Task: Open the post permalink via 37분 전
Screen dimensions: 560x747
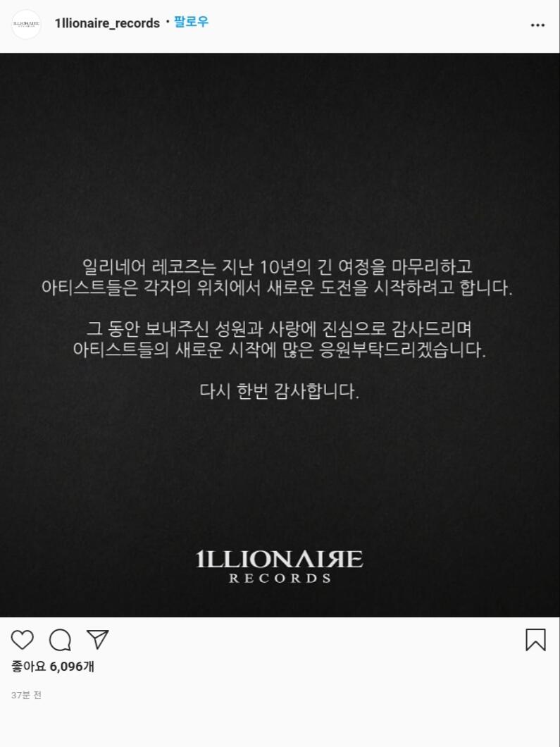Action: click(26, 695)
